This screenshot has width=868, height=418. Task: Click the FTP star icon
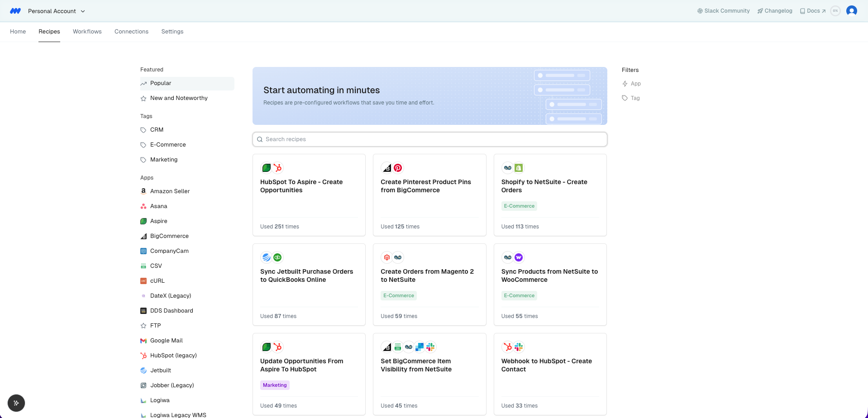pyautogui.click(x=143, y=326)
